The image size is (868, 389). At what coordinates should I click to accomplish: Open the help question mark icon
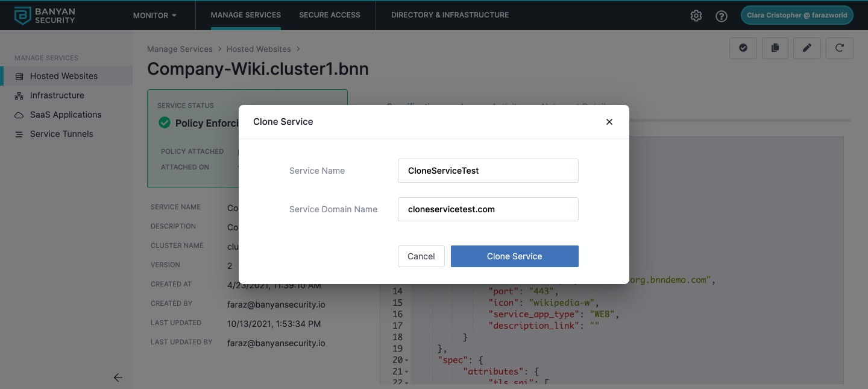(722, 16)
